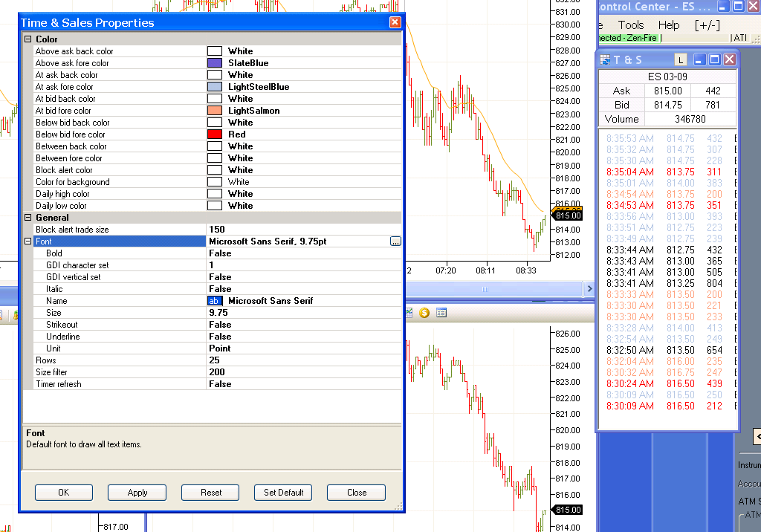Click the Bid price 814.75 cell

click(x=668, y=105)
